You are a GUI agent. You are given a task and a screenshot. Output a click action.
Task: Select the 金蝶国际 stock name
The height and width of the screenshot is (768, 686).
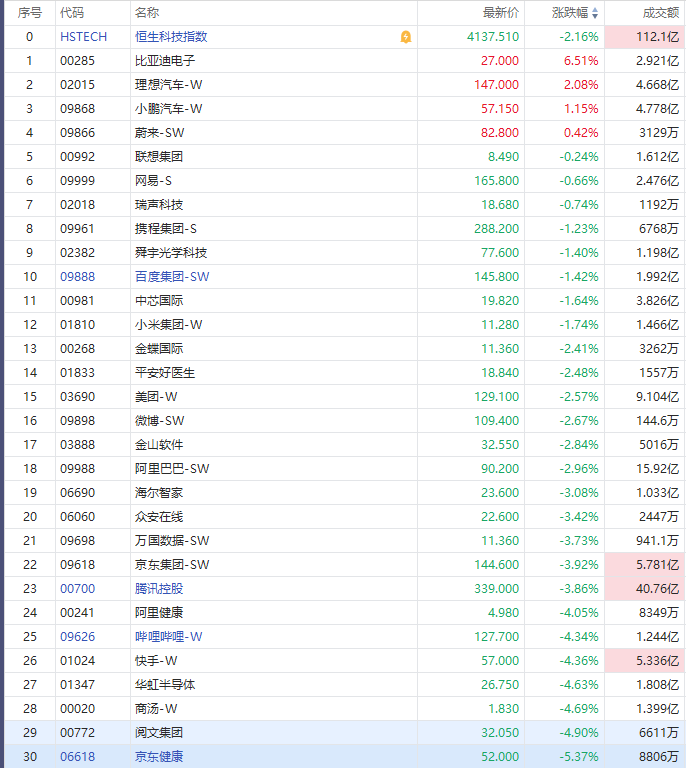coord(159,349)
